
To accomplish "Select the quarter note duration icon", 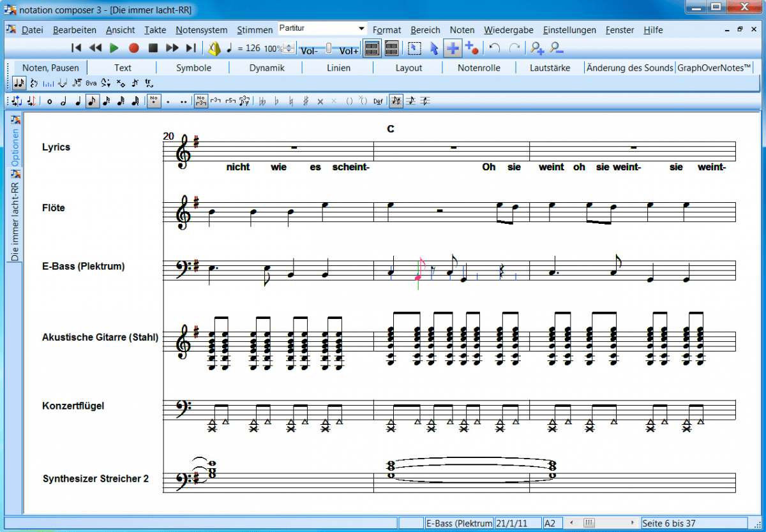I will pos(78,101).
